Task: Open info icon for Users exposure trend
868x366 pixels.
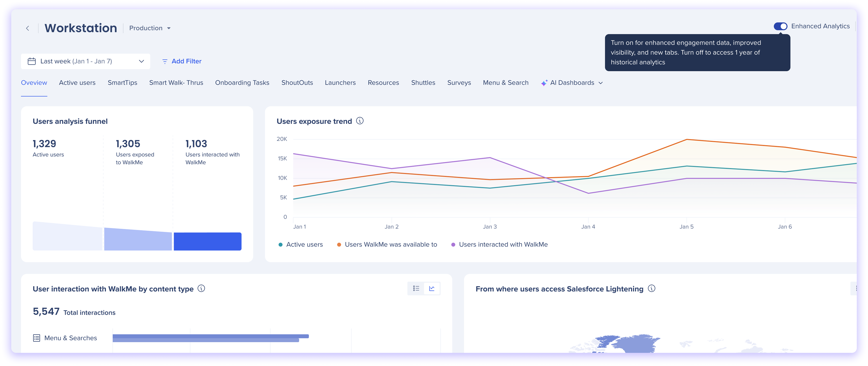Action: pyautogui.click(x=360, y=121)
